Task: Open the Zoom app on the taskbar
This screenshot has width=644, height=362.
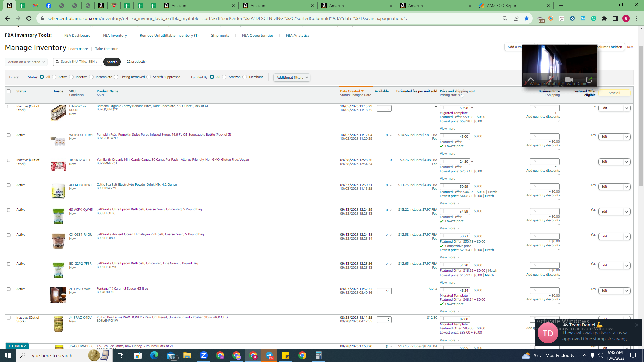Action: [x=204, y=355]
